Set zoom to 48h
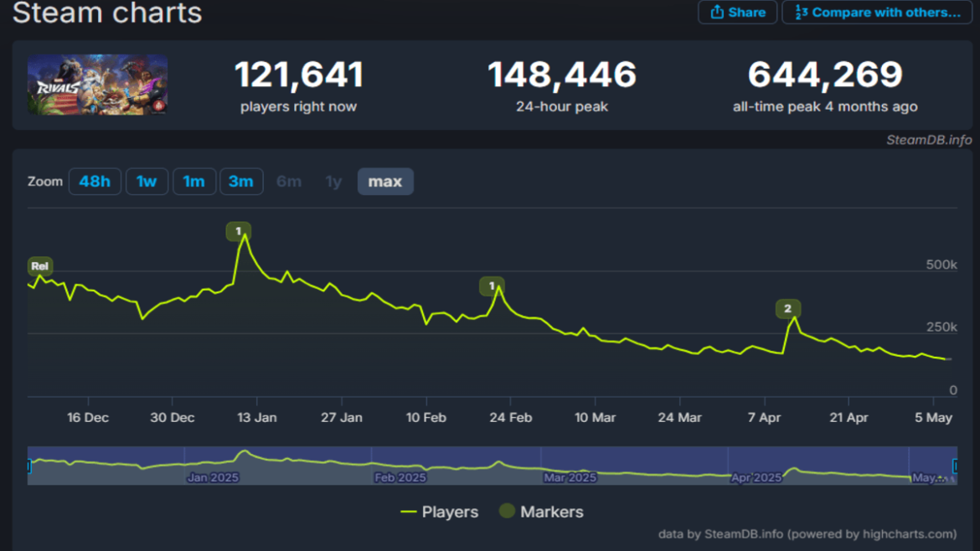Image resolution: width=980 pixels, height=551 pixels. (95, 181)
